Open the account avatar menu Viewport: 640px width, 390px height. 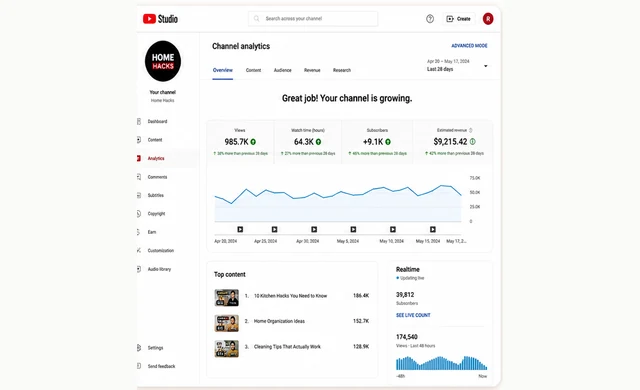(x=488, y=19)
